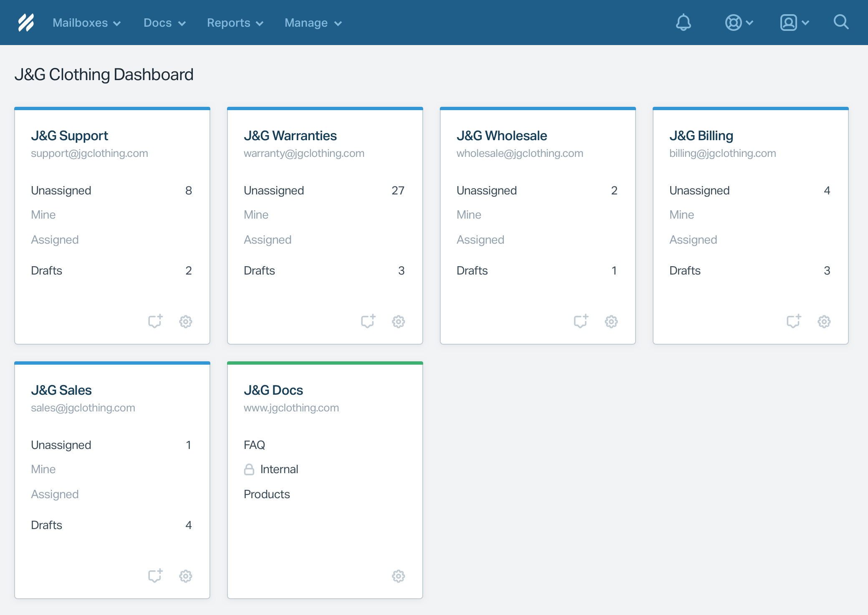Open J&G Billing settings gear
Screen dimensions: 868x615
(824, 322)
